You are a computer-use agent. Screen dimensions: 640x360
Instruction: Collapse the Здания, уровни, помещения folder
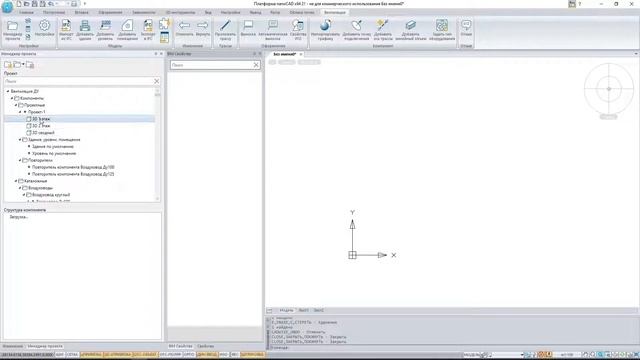pyautogui.click(x=20, y=140)
